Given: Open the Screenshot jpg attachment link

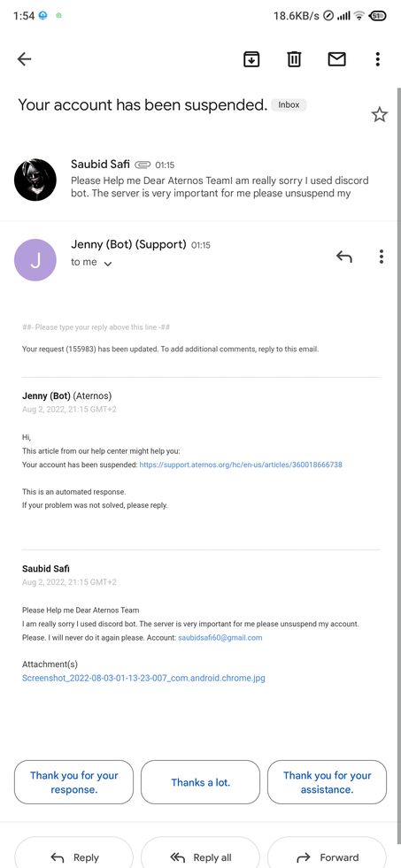Looking at the screenshot, I should pyautogui.click(x=143, y=678).
